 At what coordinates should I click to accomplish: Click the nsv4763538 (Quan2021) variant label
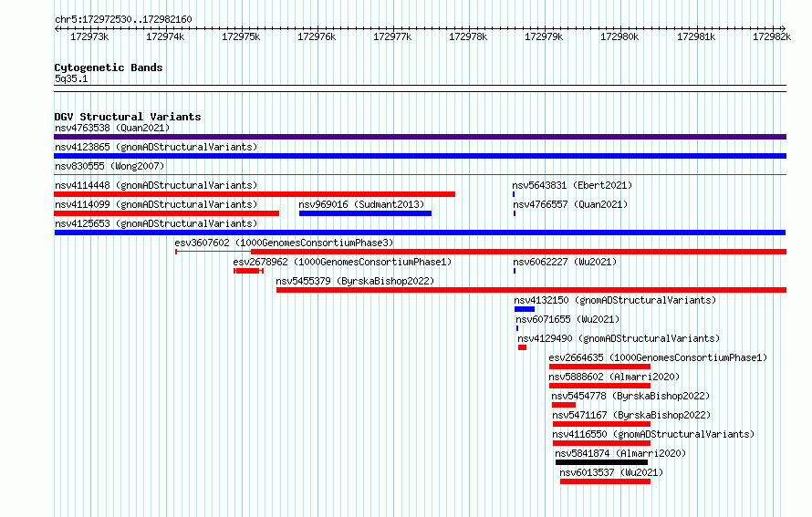(112, 128)
